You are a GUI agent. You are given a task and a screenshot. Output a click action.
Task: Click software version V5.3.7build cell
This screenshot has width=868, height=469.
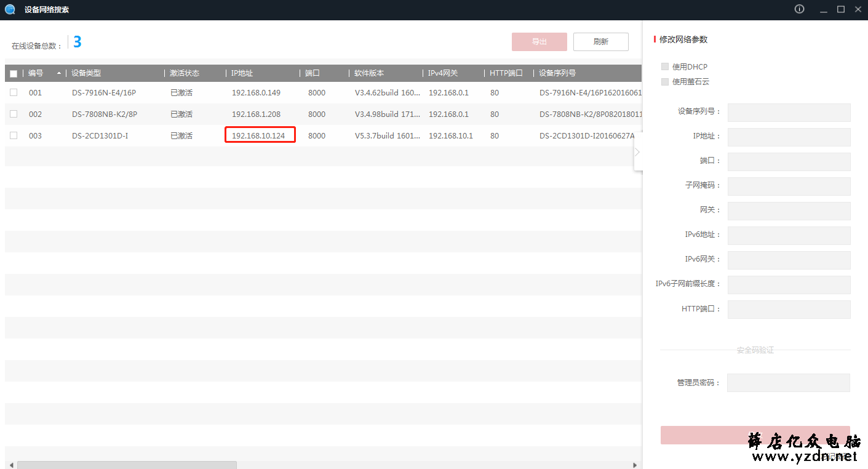[388, 135]
